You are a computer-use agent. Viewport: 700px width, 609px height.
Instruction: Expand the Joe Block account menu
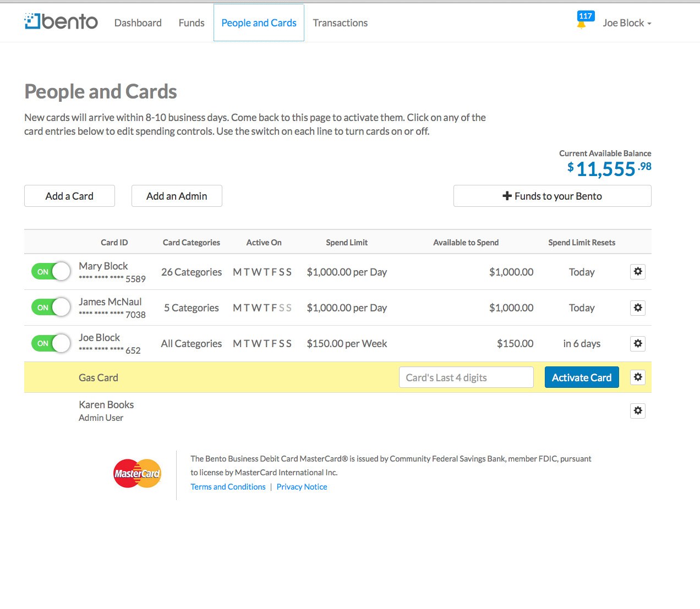627,23
